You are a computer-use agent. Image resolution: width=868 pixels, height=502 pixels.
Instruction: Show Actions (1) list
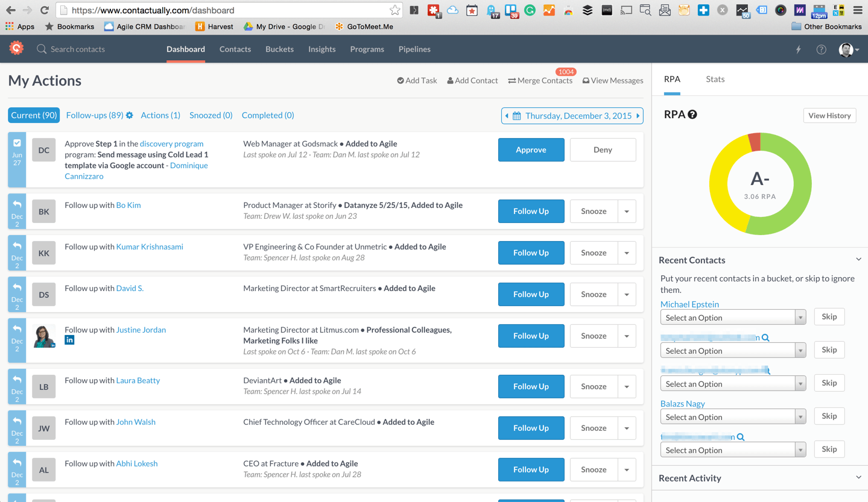[x=160, y=115]
